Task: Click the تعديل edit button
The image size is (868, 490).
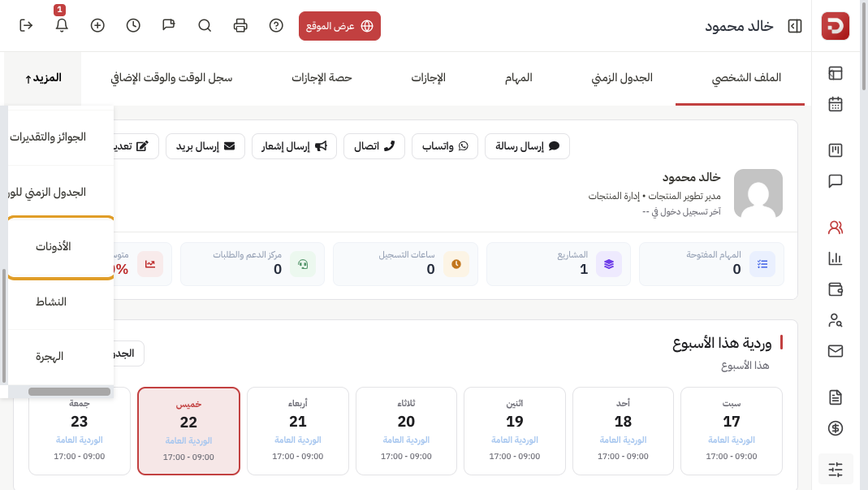Action: 136,146
